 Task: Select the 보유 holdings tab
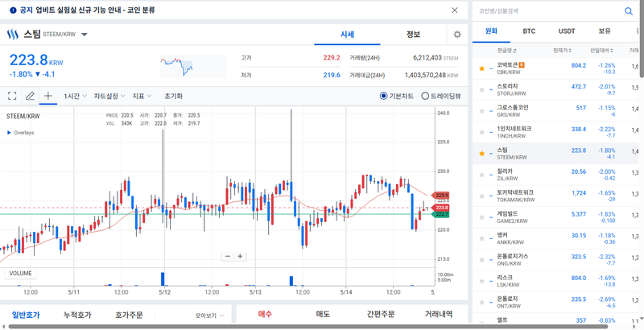point(605,31)
